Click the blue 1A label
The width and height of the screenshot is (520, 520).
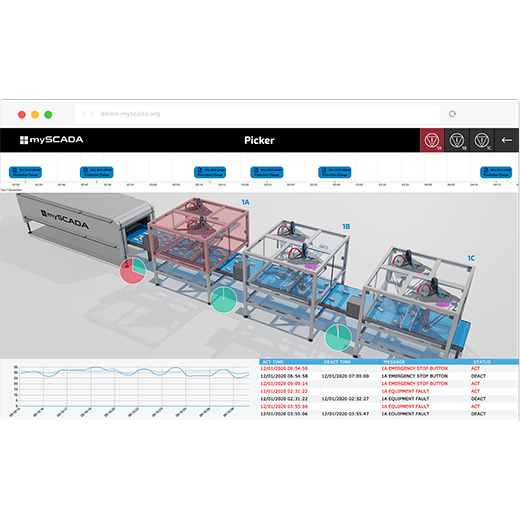coord(245,202)
